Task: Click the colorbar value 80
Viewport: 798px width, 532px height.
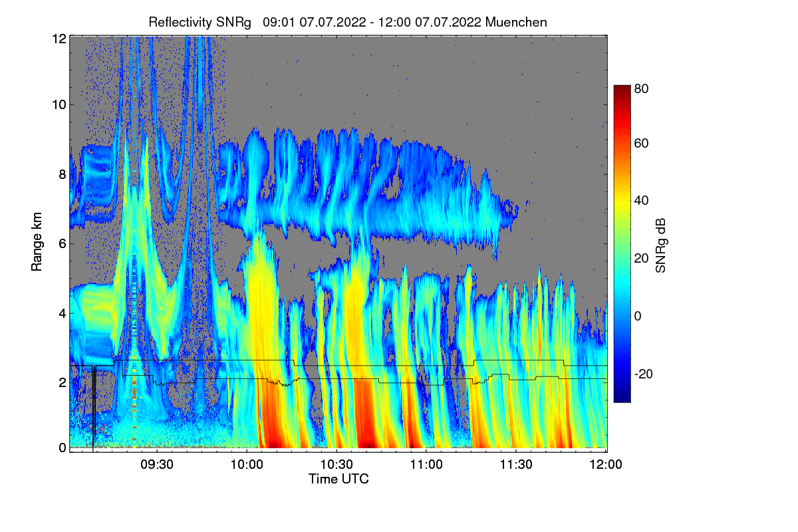Action: tap(641, 88)
